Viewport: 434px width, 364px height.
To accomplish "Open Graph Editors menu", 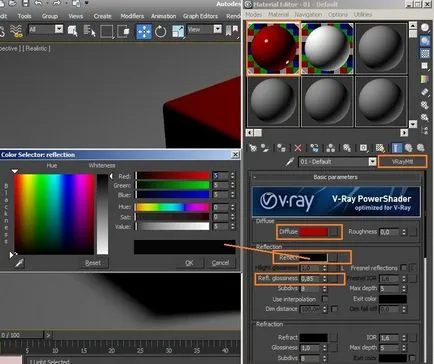I will [x=201, y=16].
